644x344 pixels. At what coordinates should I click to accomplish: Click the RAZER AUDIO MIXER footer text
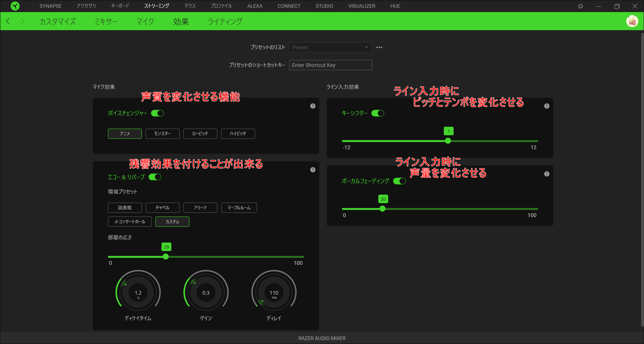click(x=322, y=338)
